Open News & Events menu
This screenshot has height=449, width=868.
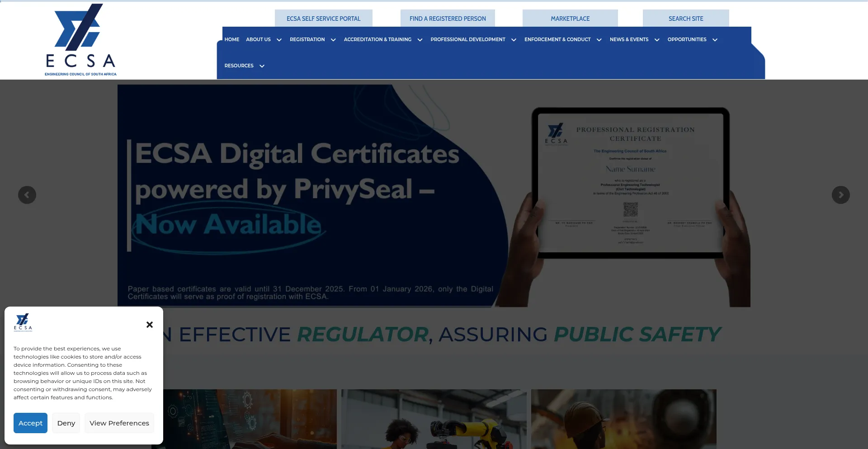tap(629, 39)
